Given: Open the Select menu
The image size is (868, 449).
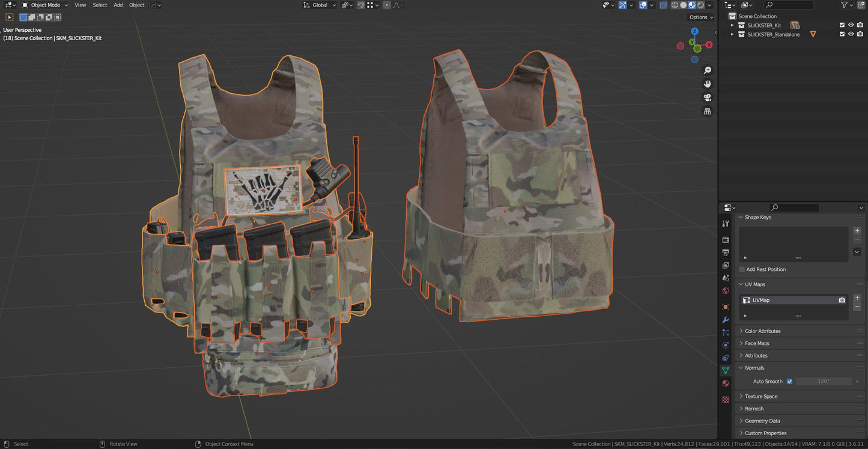Looking at the screenshot, I should pyautogui.click(x=100, y=5).
